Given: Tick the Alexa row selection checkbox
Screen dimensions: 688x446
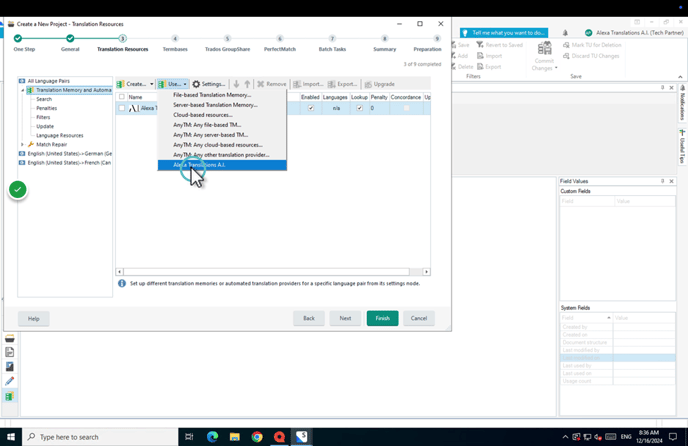Looking at the screenshot, I should 122,108.
